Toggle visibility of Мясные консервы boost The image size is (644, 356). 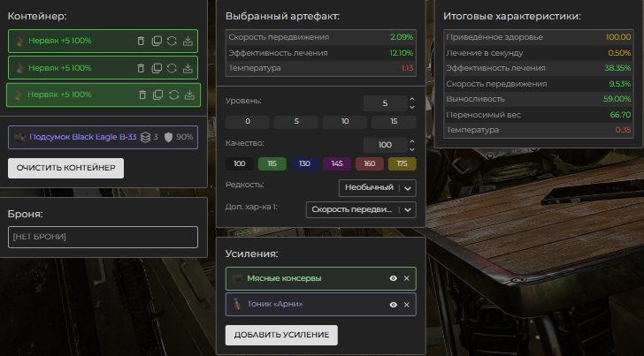393,278
